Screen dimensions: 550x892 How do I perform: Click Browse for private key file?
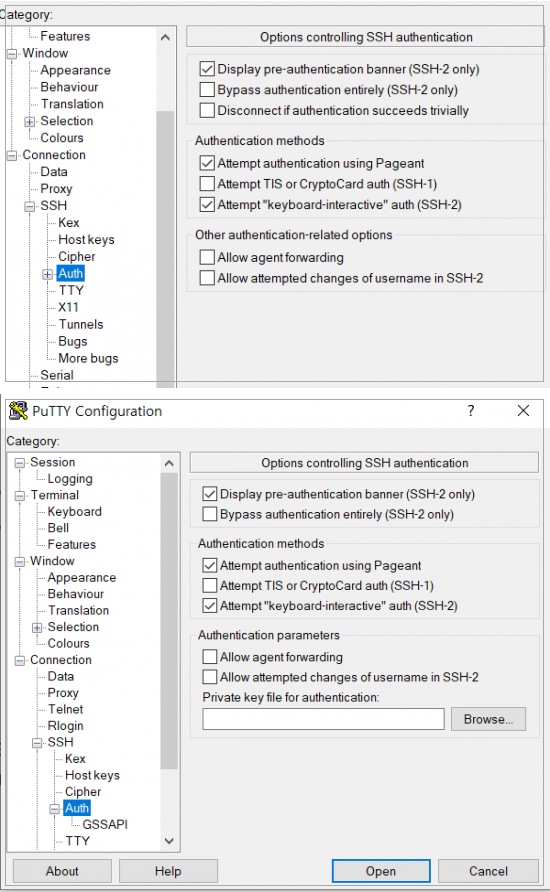[488, 719]
